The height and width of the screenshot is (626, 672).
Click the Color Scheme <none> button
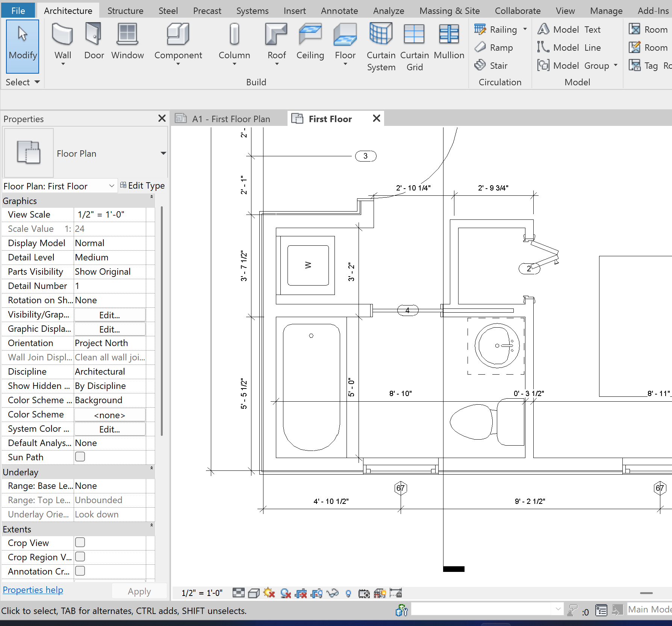(109, 415)
